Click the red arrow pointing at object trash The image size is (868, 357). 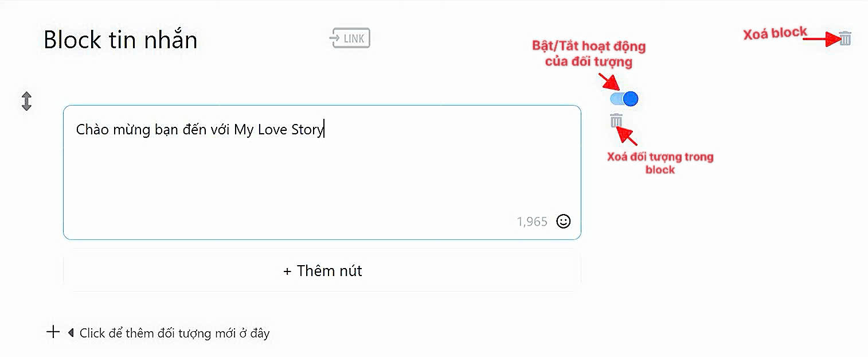(x=628, y=137)
